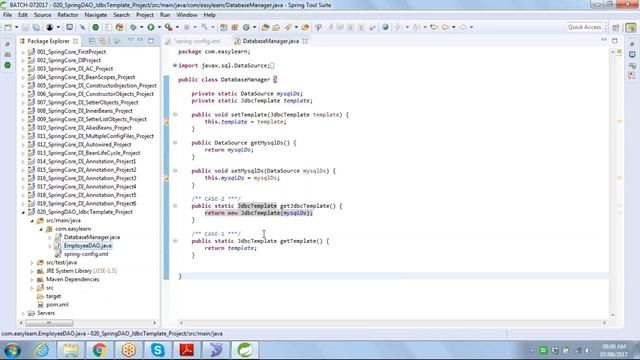Click the Save All toolbar icon
This screenshot has width=640, height=360.
tap(36, 27)
